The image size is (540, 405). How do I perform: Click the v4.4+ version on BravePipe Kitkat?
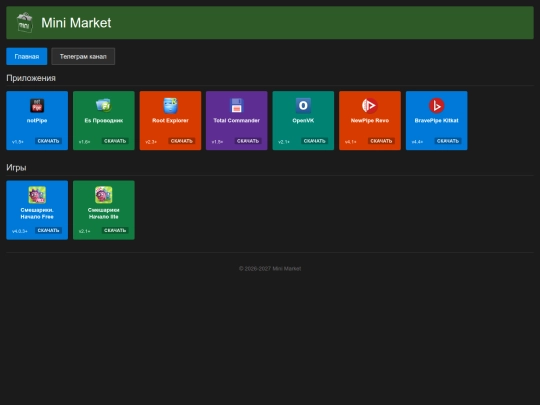coord(417,142)
